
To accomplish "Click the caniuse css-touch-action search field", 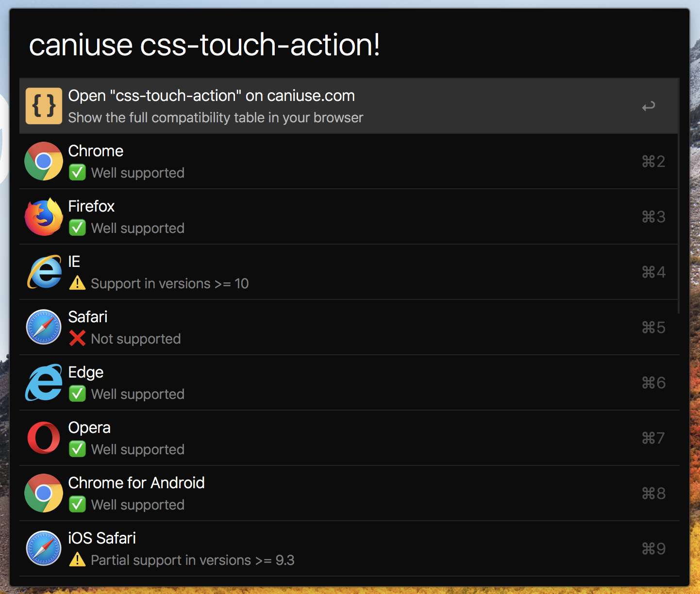I will (350, 45).
